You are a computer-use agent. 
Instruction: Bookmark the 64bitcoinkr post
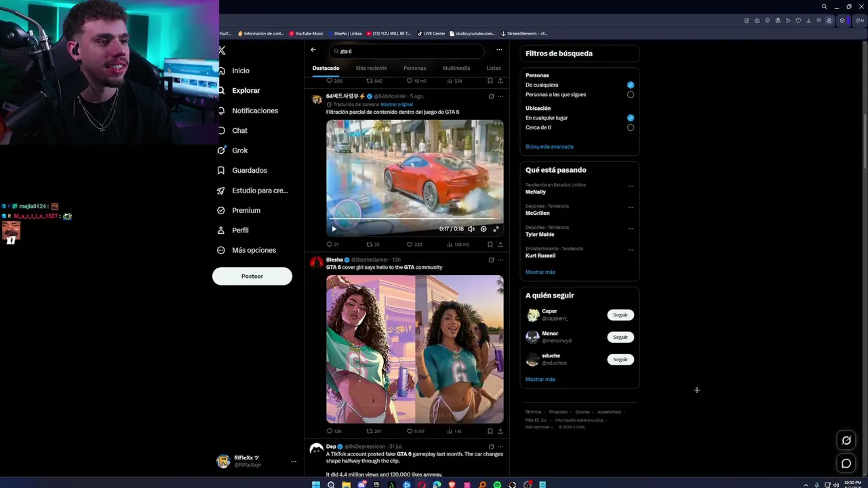click(490, 244)
